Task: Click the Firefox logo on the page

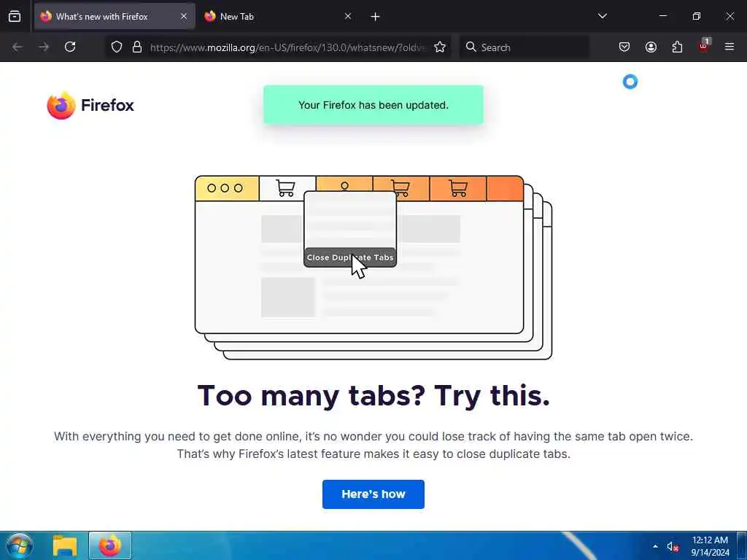Action: (x=90, y=105)
